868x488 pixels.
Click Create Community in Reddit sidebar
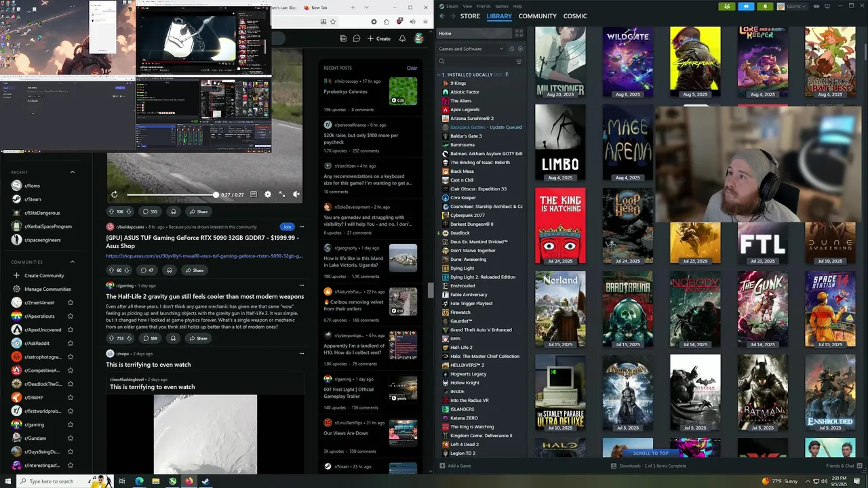coord(44,276)
